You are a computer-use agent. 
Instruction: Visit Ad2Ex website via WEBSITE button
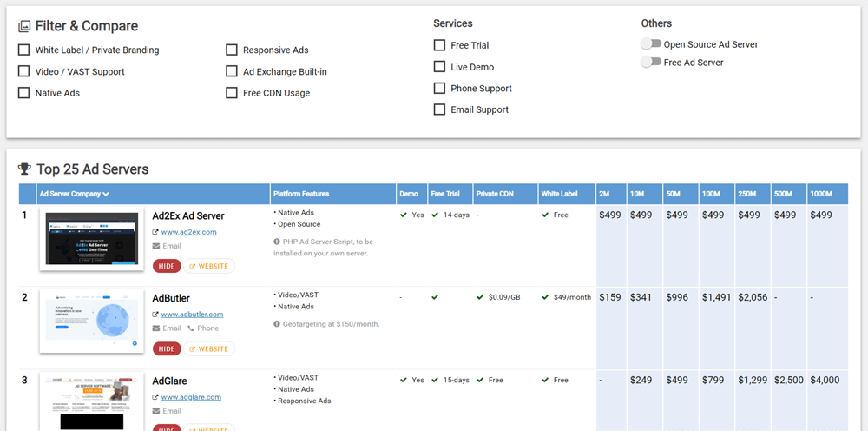[x=209, y=266]
